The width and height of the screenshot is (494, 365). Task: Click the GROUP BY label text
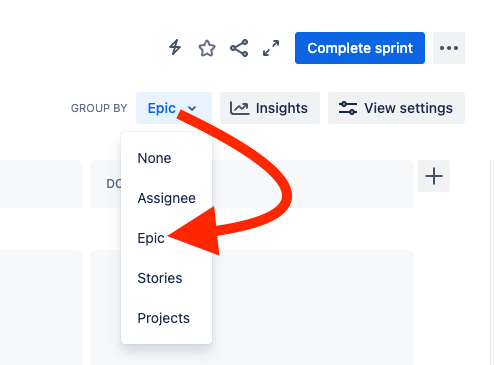point(99,108)
